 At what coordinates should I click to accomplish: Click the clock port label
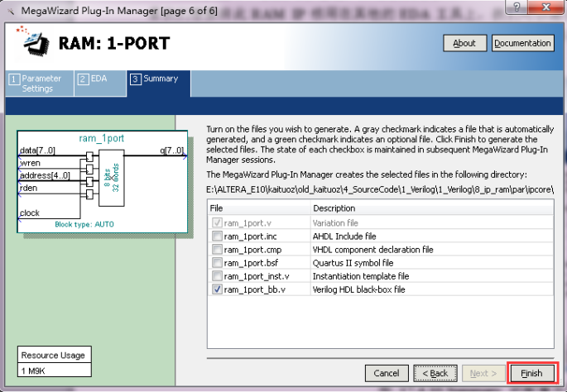30,213
